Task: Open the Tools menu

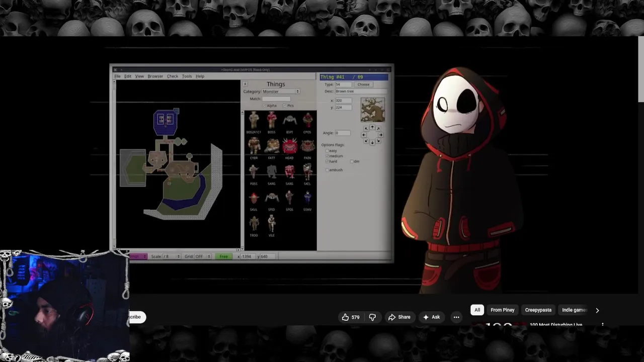Action: coord(187,76)
